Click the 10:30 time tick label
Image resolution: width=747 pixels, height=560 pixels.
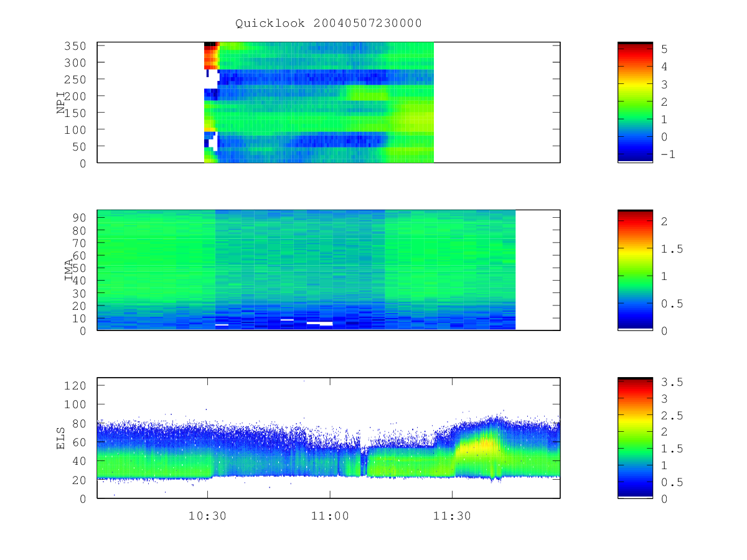click(207, 516)
